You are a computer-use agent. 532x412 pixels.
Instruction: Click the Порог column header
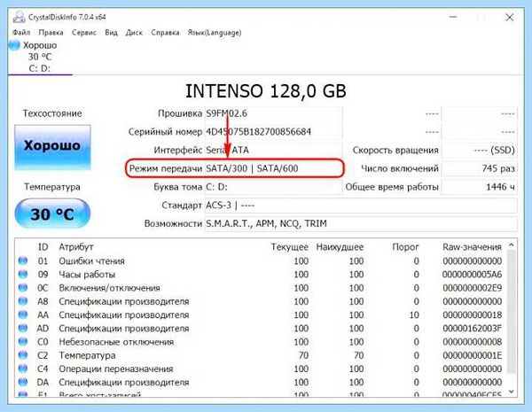pos(405,247)
